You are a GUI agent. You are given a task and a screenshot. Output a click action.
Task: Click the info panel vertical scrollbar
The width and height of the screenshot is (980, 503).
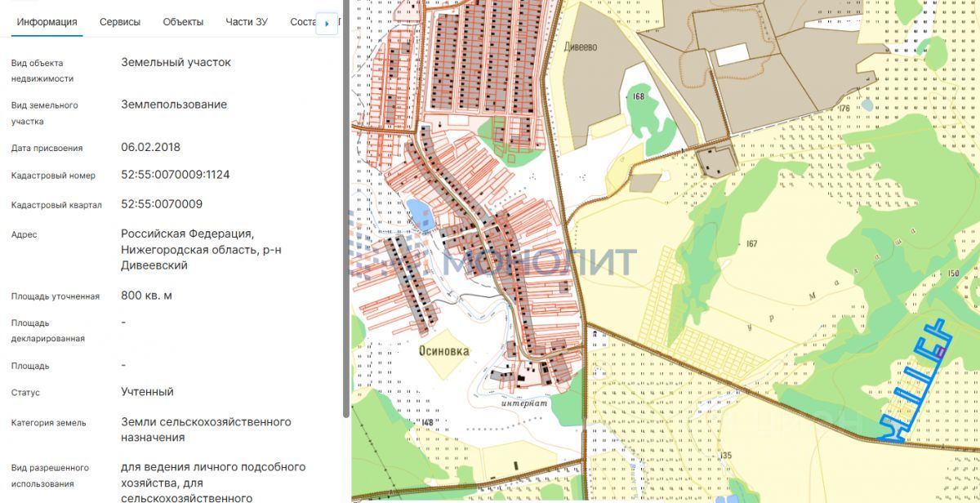[346, 208]
